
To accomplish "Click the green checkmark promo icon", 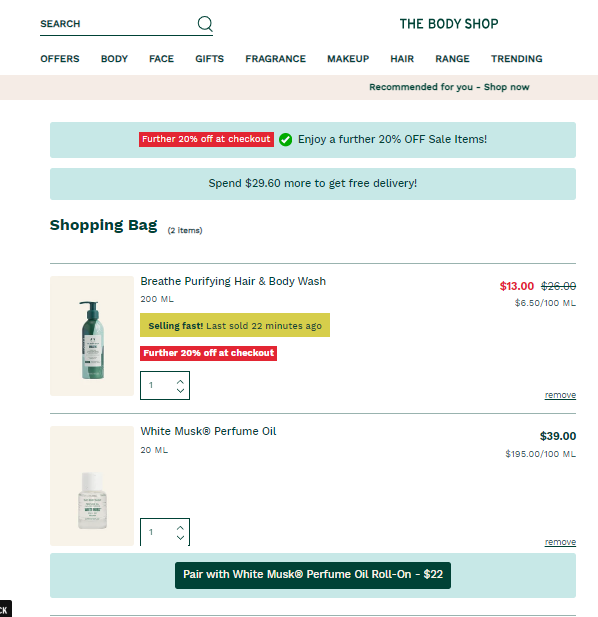I will tap(286, 139).
